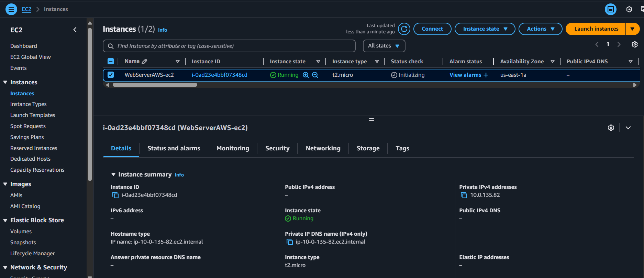Collapse the instance details panel chevron
Screen dimensions: 644x278
tap(628, 128)
